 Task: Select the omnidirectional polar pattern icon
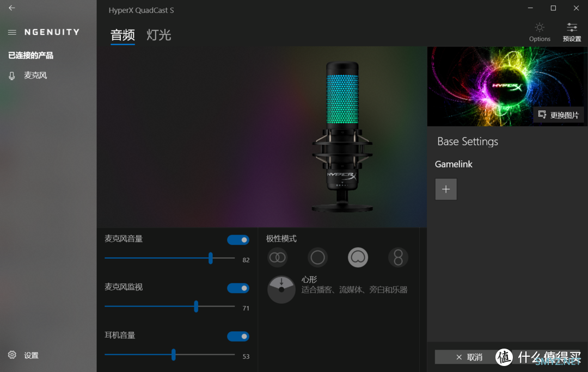pos(317,257)
